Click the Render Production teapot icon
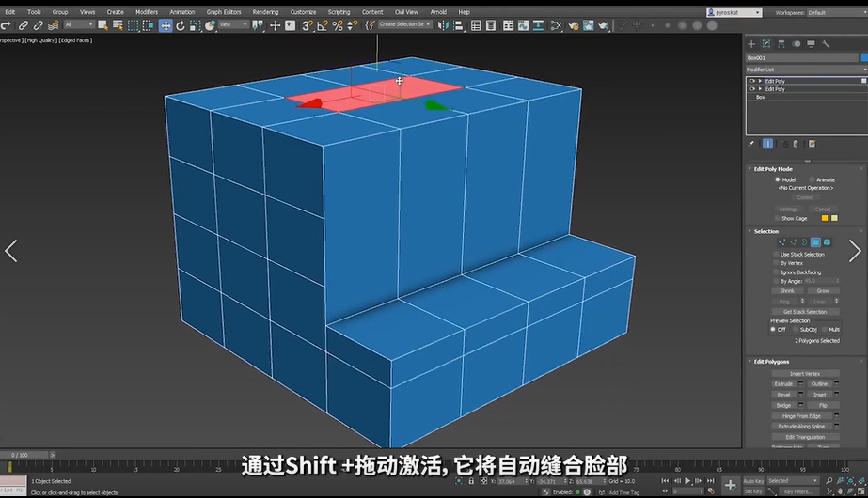Screen dimensions: 868x498 point(603,25)
